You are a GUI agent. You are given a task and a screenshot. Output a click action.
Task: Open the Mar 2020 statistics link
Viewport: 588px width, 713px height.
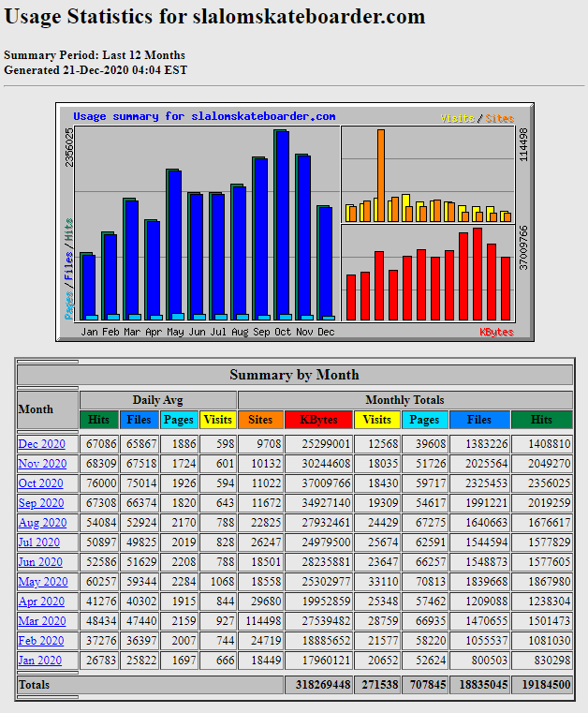coord(41,621)
